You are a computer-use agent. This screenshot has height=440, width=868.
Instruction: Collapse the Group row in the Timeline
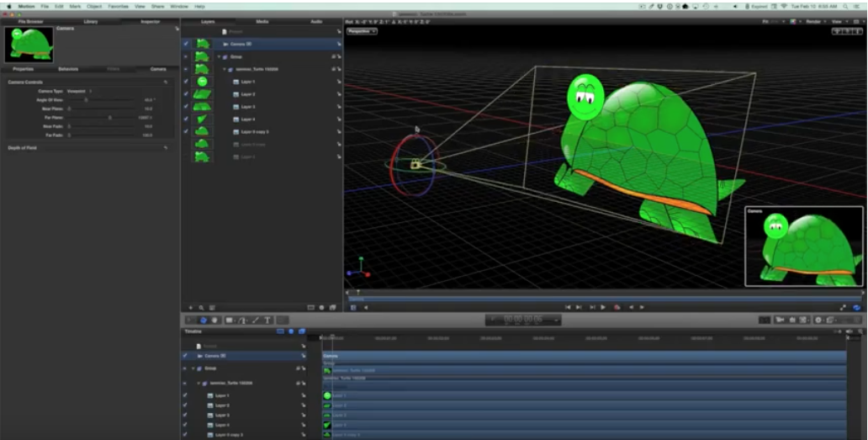[193, 368]
